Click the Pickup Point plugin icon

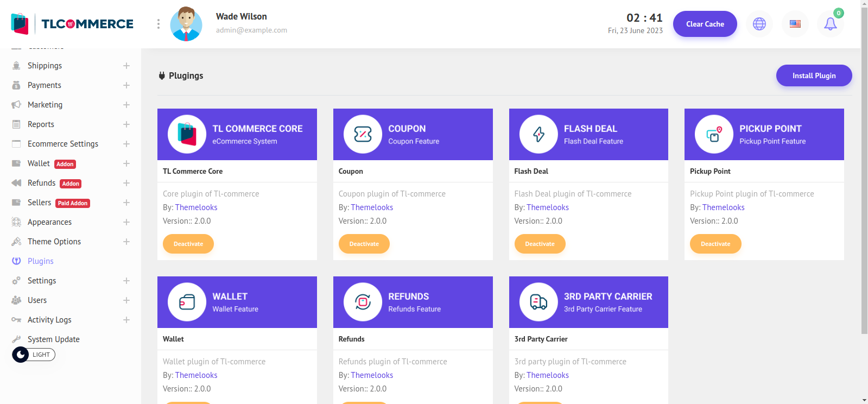tap(714, 134)
